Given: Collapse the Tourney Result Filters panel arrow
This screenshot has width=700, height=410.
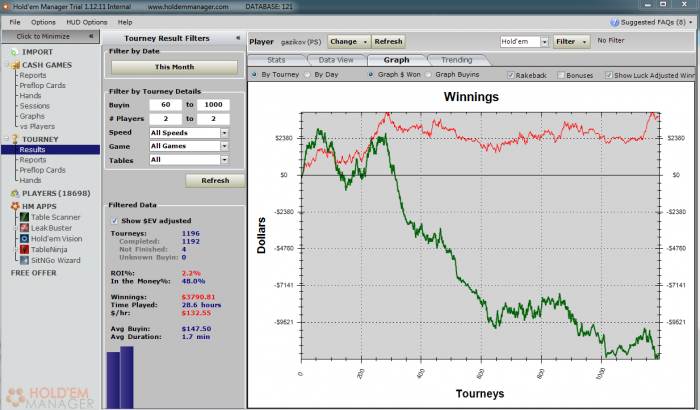Looking at the screenshot, I should [238, 38].
